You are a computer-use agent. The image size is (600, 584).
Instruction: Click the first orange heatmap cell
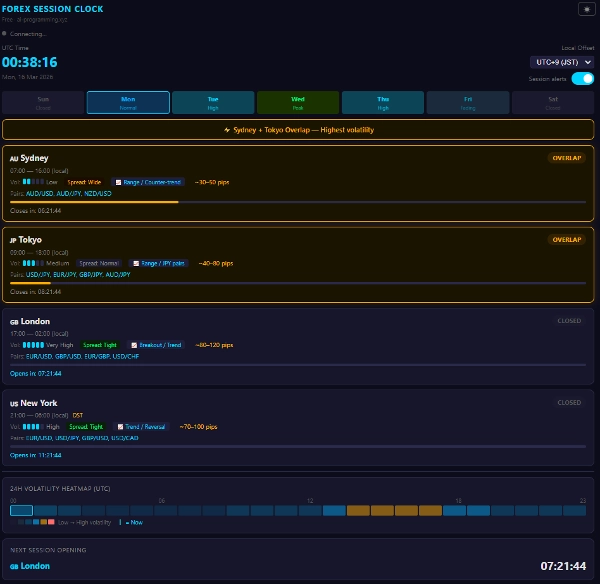coord(358,511)
